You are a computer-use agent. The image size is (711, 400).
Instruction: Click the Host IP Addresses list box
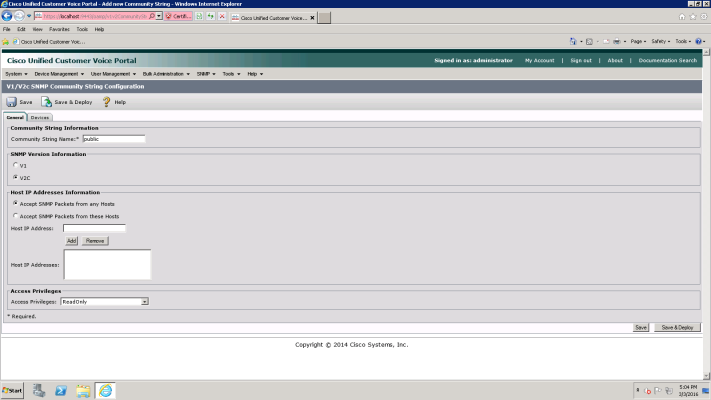tap(107, 264)
